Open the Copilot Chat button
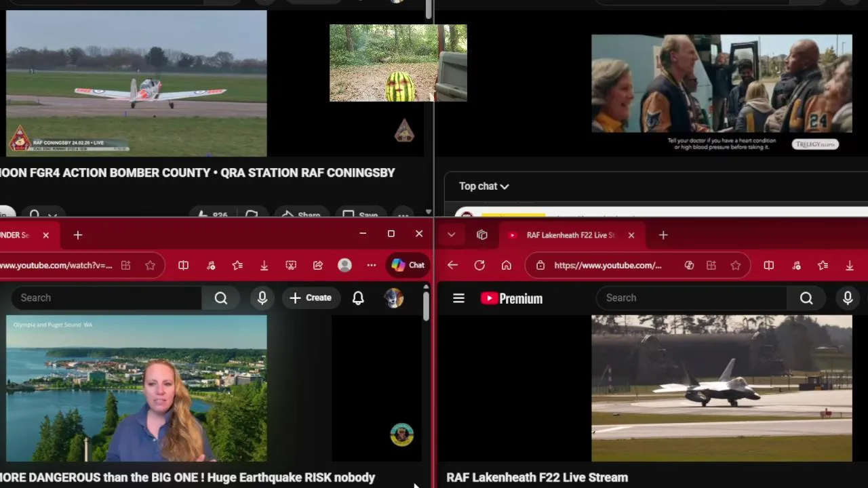868x488 pixels. 408,266
